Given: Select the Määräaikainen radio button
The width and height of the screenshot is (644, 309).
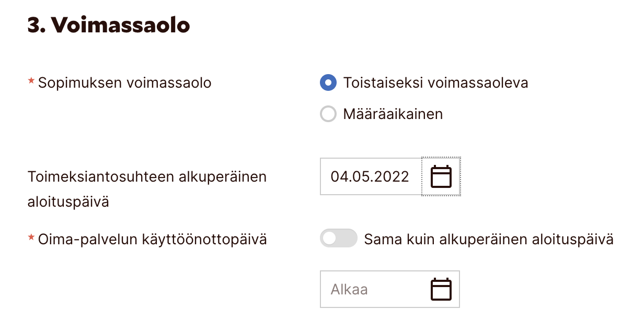Looking at the screenshot, I should pos(328,114).
